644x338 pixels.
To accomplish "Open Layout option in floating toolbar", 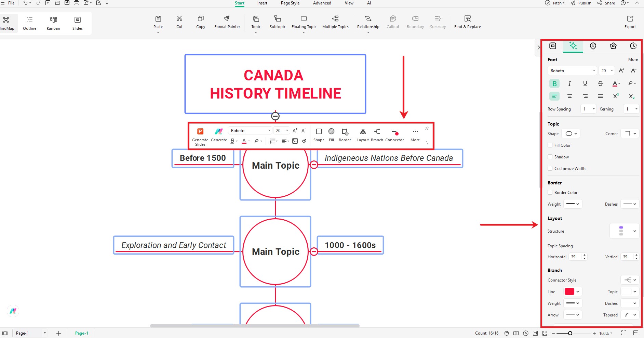I will [x=363, y=135].
